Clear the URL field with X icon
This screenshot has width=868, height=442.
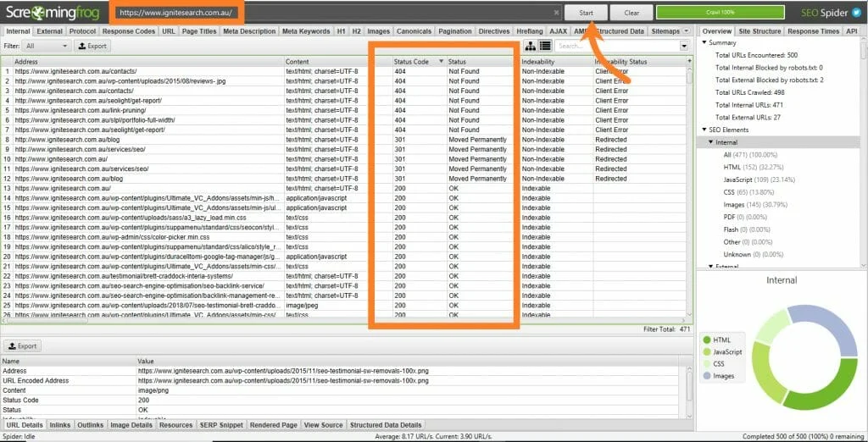(556, 12)
